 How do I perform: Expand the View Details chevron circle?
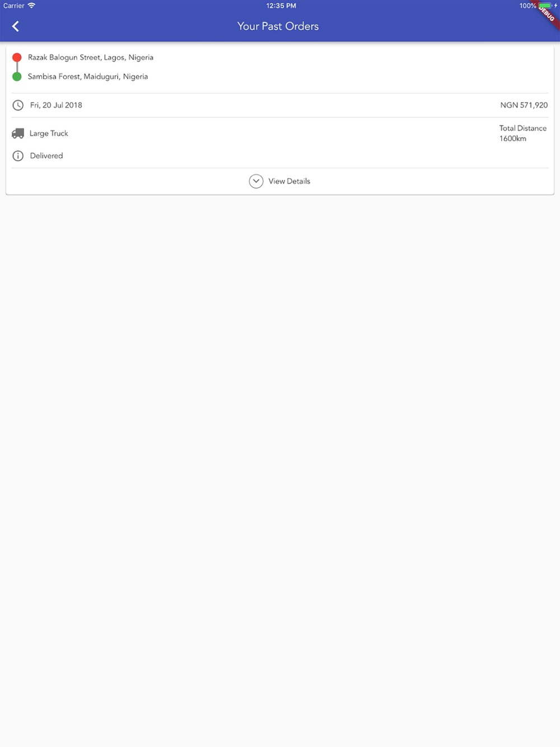pos(256,181)
